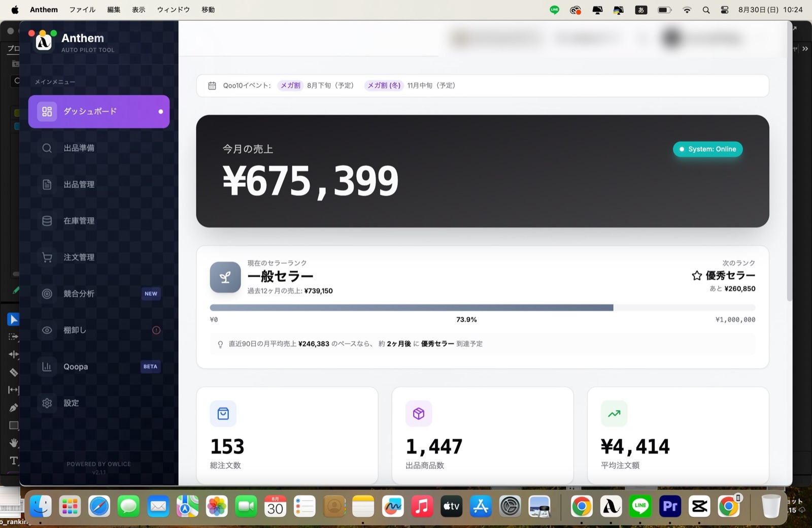The image size is (812, 528).
Task: Open the Apple menu
Action: (15, 10)
